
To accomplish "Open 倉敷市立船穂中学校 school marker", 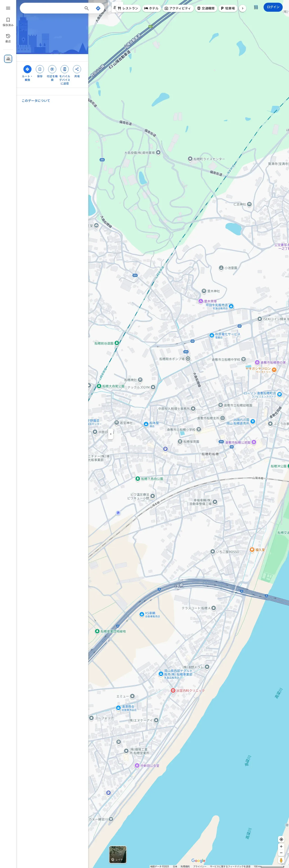I will pos(244,360).
